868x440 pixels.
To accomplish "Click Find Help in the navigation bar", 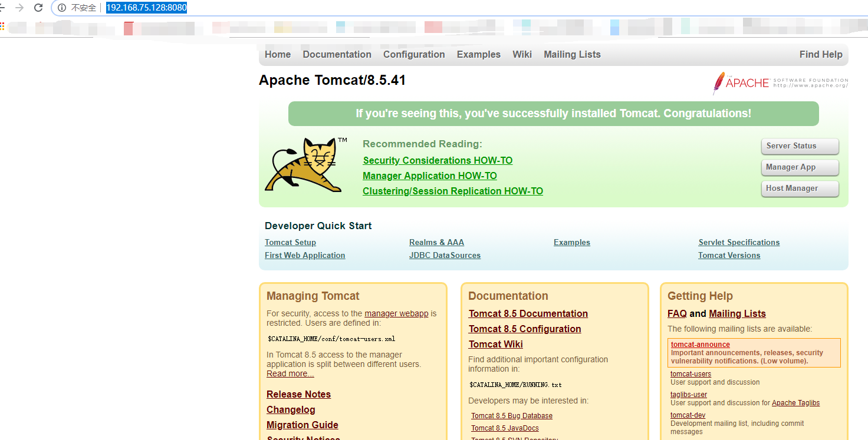I will pos(821,54).
